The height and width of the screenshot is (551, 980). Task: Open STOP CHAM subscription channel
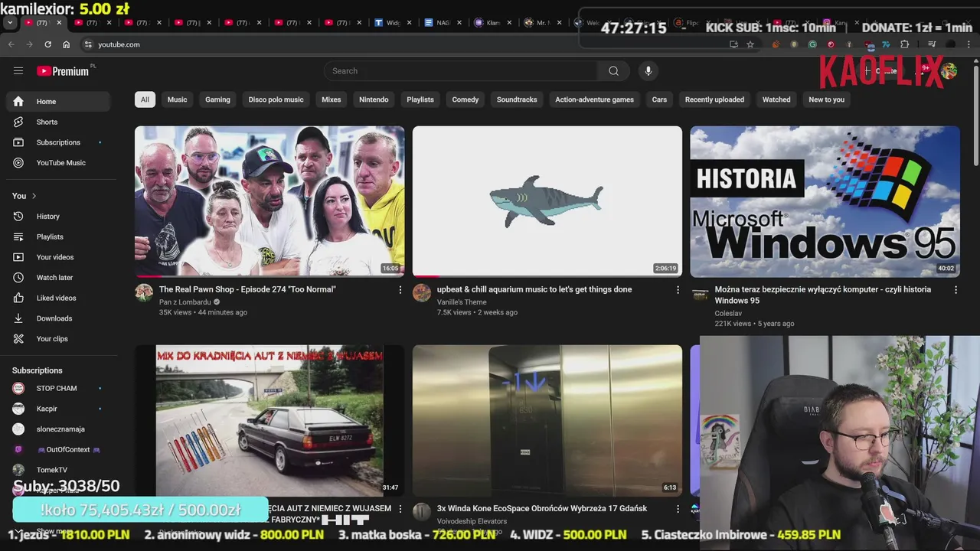[x=58, y=388]
